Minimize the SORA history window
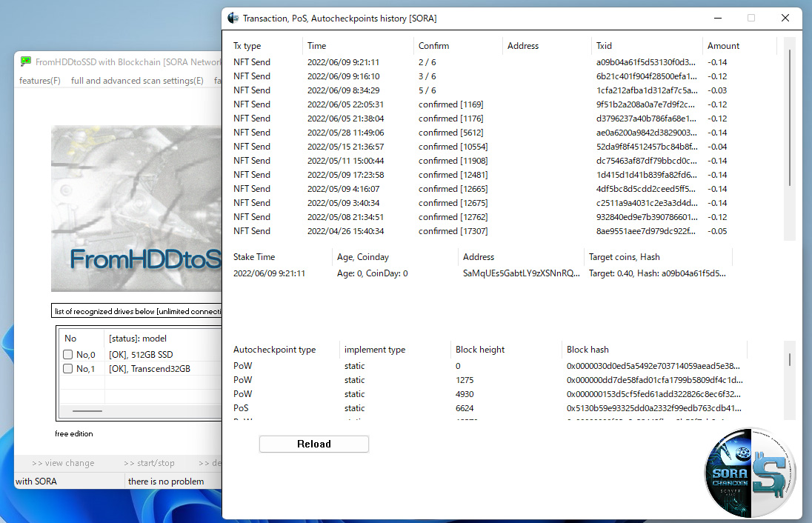The image size is (812, 523). (x=718, y=18)
